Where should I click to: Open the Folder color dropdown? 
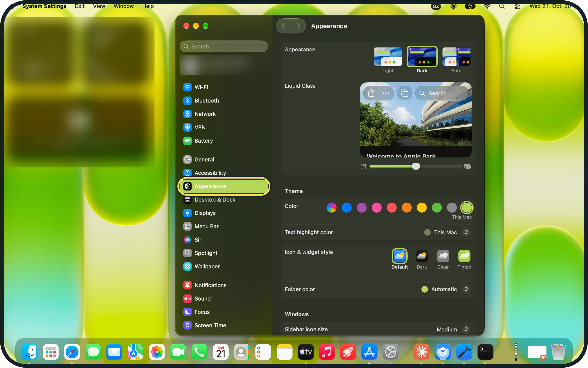coord(445,289)
